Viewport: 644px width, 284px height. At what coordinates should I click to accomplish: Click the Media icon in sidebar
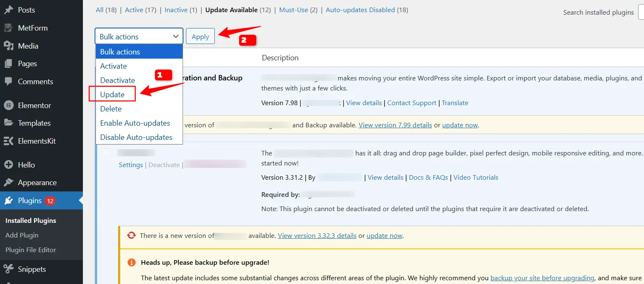8,46
